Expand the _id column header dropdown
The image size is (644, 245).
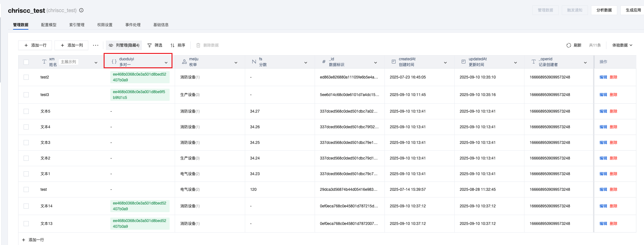tap(376, 63)
